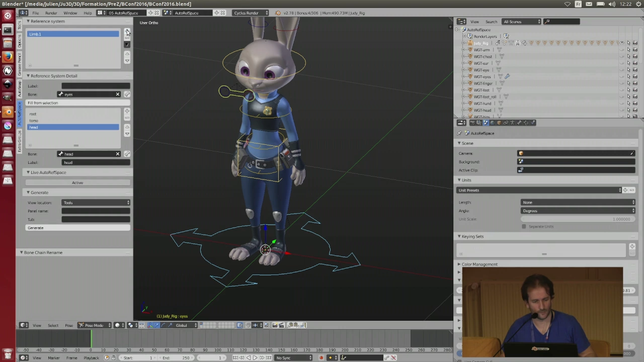Toggle Active under Live AutoRefSpace
644x362 pixels.
(x=77, y=183)
